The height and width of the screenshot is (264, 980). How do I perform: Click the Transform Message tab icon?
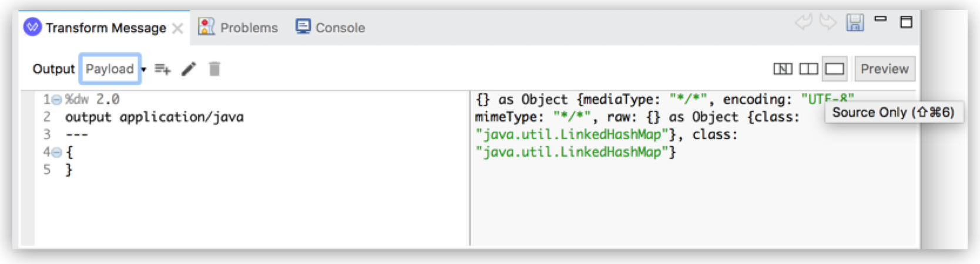click(x=32, y=27)
